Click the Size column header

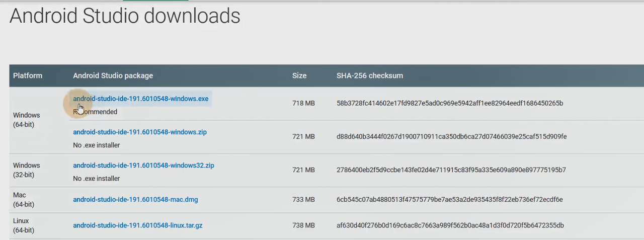click(299, 75)
